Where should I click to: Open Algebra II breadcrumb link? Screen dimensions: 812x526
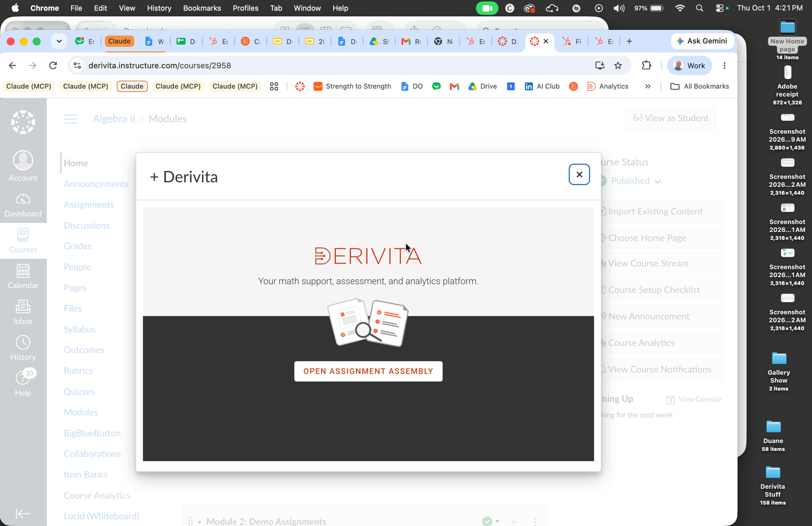tap(114, 119)
